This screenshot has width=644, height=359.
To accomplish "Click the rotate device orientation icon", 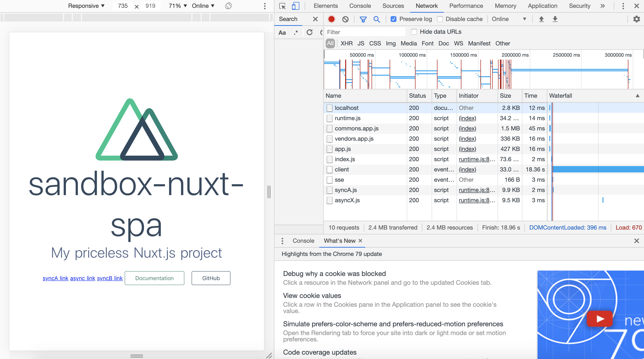I will [228, 6].
